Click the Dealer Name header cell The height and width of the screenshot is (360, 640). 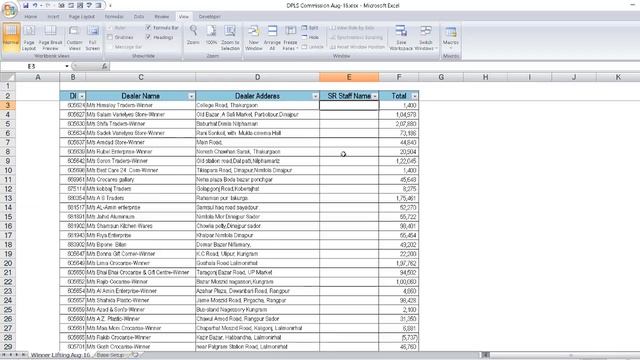(x=140, y=96)
